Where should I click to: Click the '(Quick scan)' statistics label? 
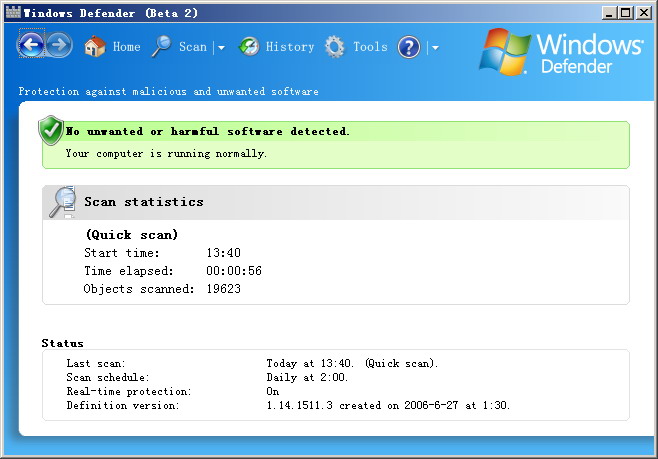pyautogui.click(x=132, y=235)
